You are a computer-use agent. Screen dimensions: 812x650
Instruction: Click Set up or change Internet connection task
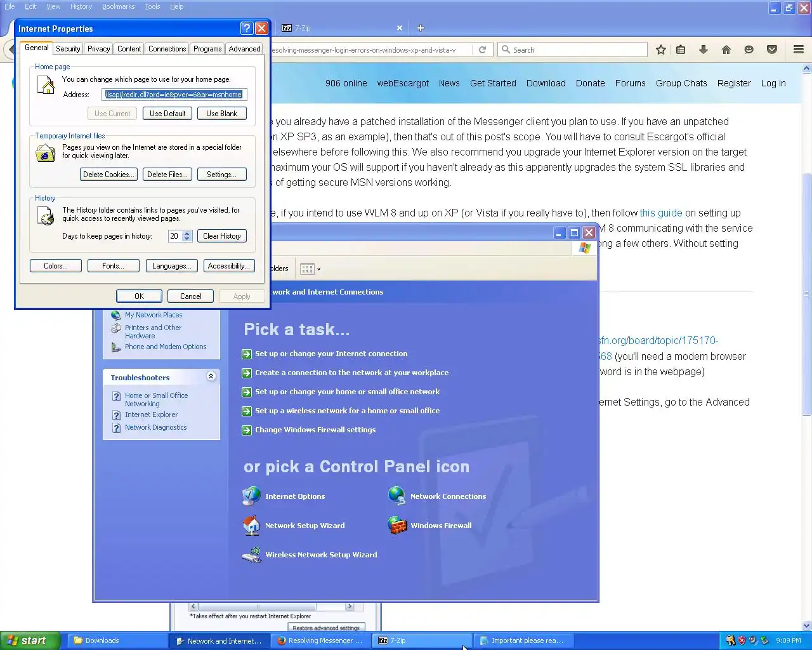pyautogui.click(x=331, y=354)
